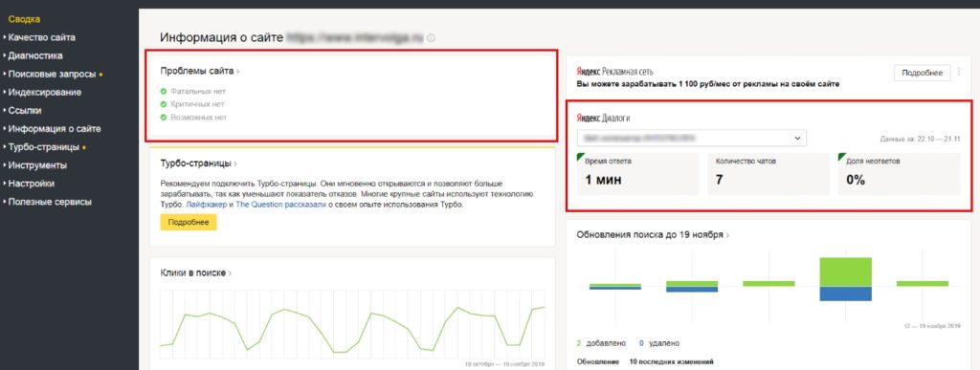Viewport: 980px width, 370px height.
Task: Open the Турбо-страницы card heading
Action: [199, 163]
